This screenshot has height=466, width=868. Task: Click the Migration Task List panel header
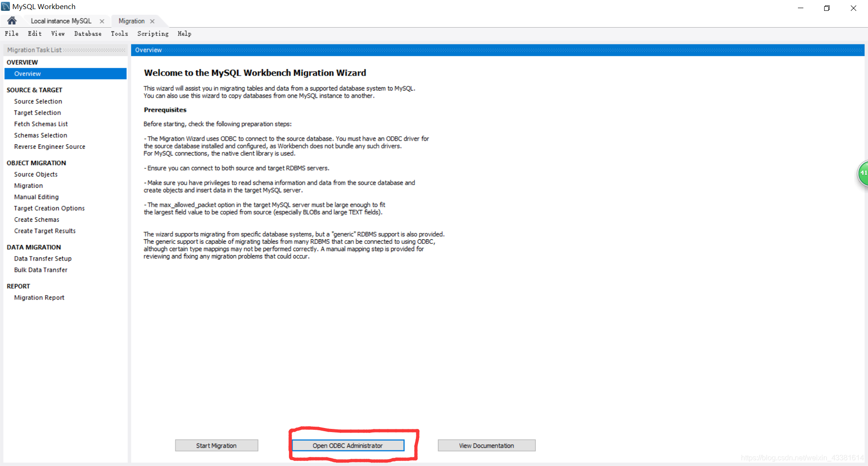point(66,50)
